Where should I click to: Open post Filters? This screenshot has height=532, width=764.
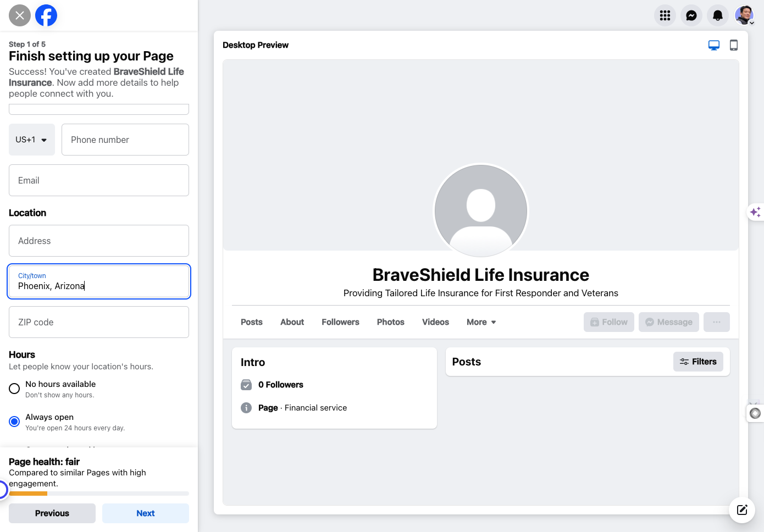(698, 362)
